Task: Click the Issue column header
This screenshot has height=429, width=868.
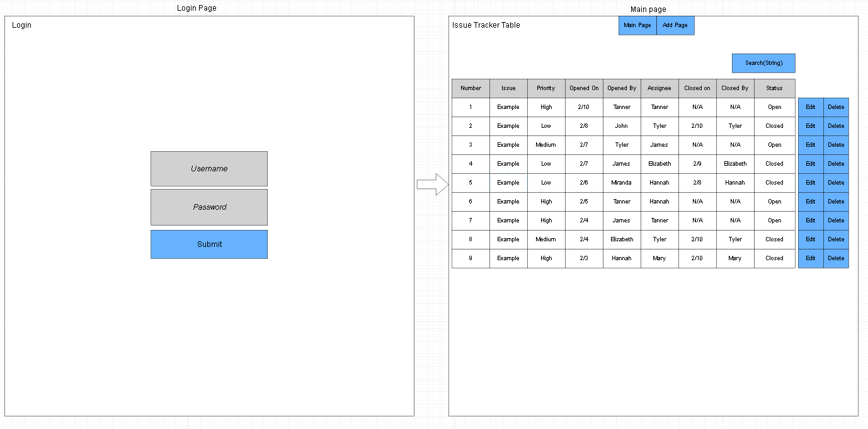Action: tap(508, 88)
